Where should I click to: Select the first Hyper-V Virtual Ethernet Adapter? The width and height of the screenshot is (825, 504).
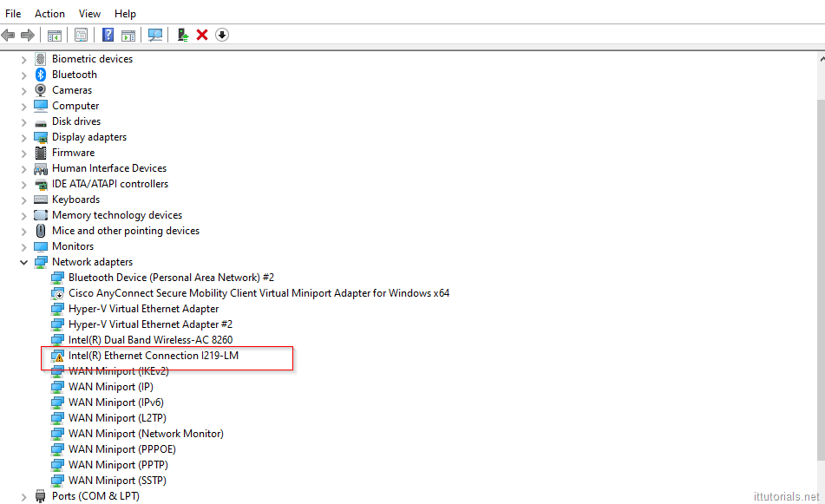coord(144,309)
